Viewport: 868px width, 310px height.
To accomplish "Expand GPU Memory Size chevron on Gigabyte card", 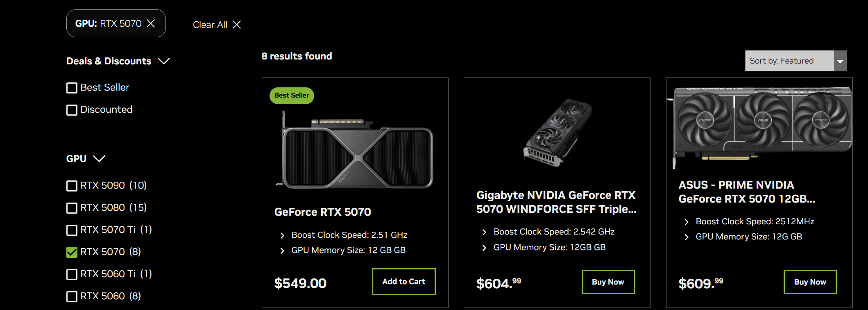I will pos(484,248).
